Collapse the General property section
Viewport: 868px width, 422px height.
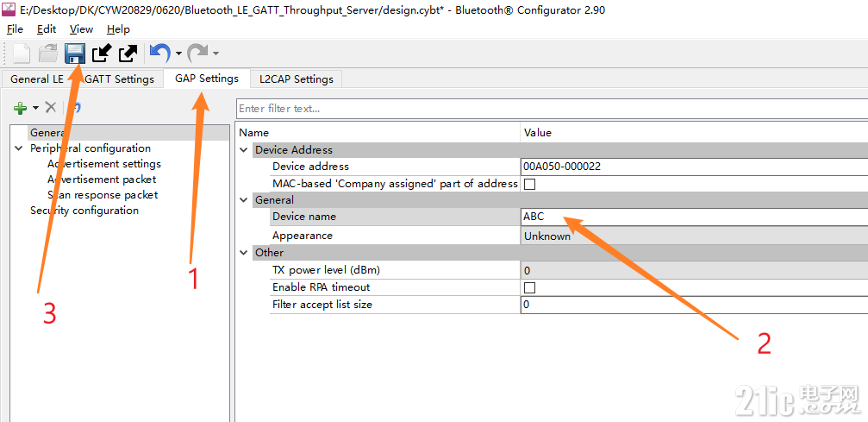click(244, 199)
